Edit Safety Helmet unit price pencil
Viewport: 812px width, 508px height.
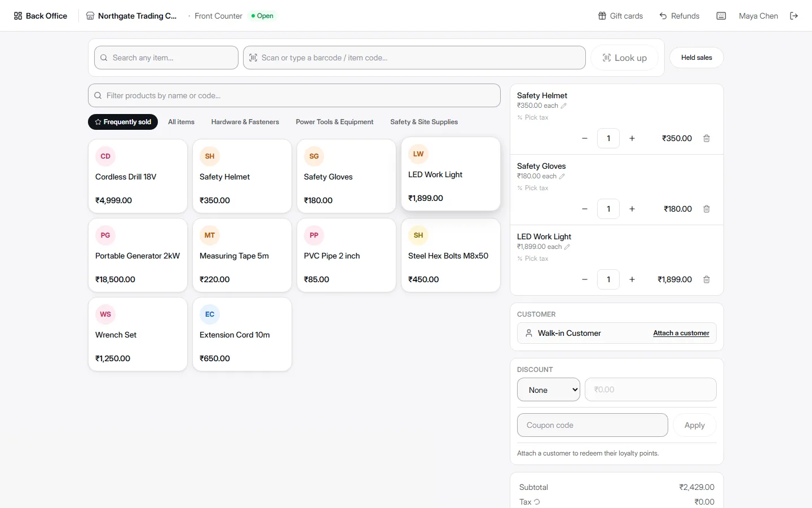pyautogui.click(x=564, y=106)
